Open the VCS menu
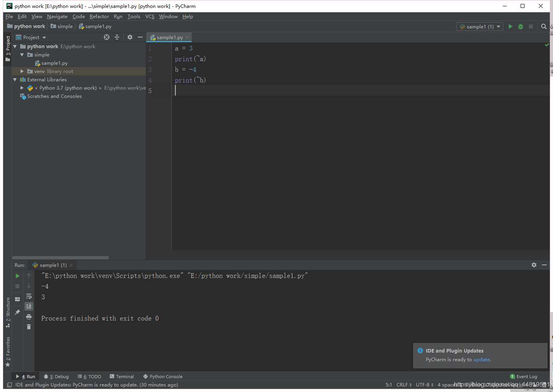This screenshot has height=392, width=553. point(150,17)
